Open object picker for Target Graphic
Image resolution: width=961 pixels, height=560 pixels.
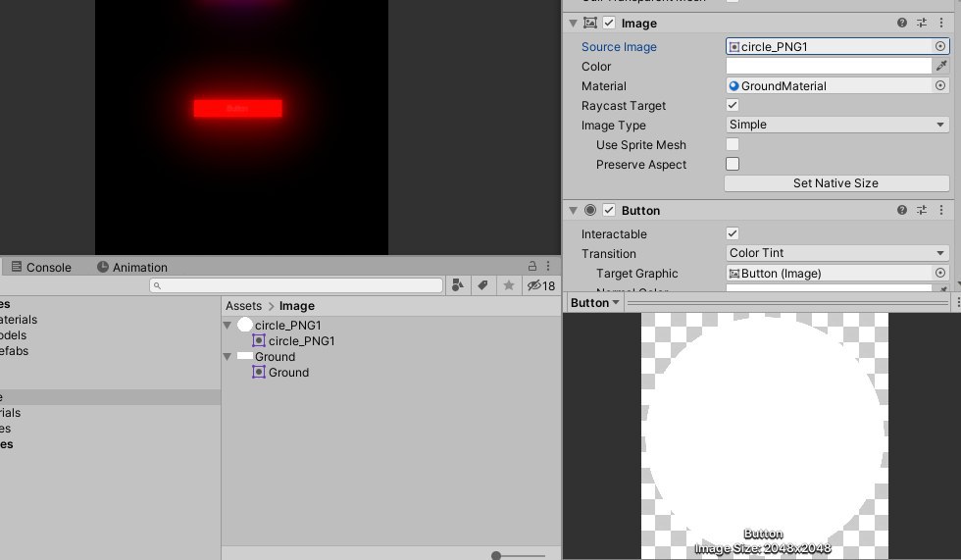(x=940, y=273)
